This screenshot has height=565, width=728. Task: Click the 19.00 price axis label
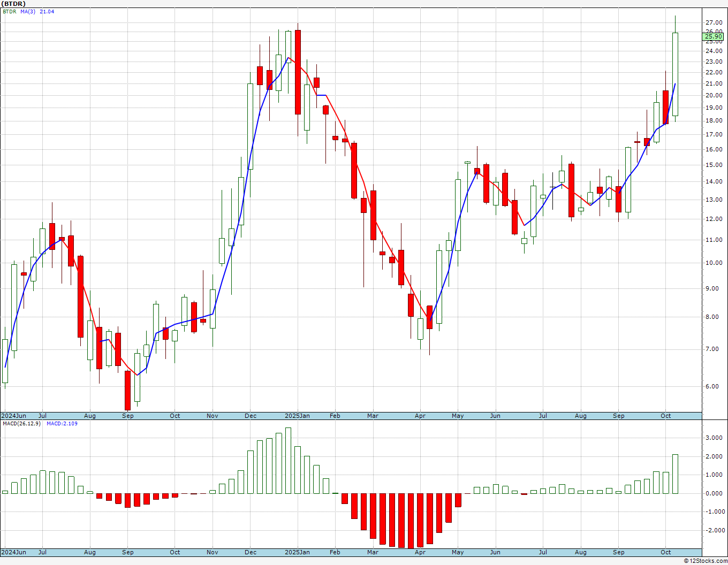click(714, 108)
